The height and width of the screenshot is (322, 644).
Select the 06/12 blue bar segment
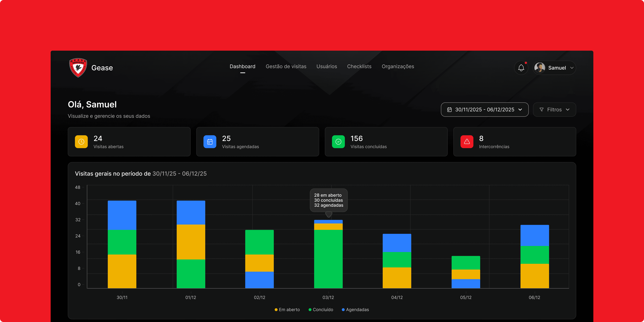tap(535, 235)
